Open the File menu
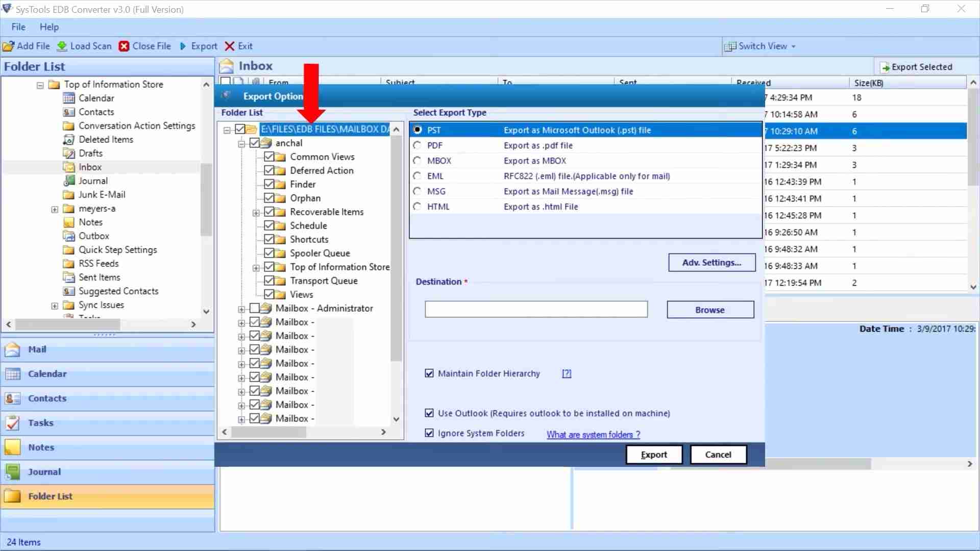 (x=18, y=27)
